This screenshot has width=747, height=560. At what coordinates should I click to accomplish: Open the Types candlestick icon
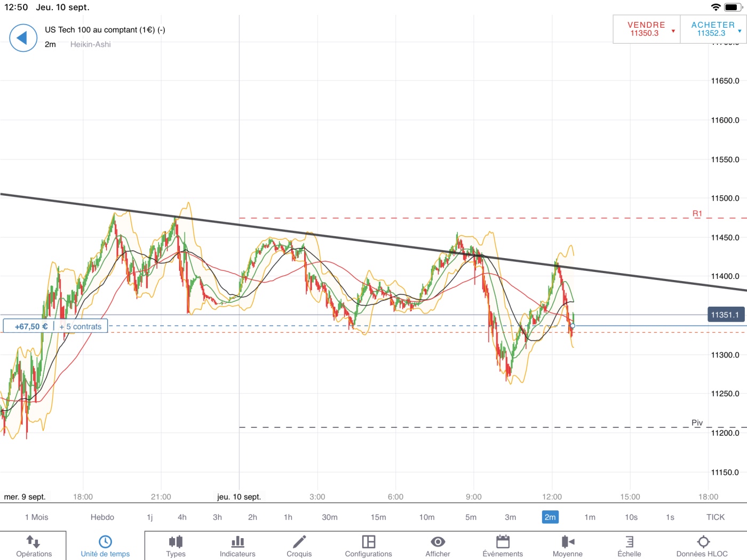(x=176, y=542)
